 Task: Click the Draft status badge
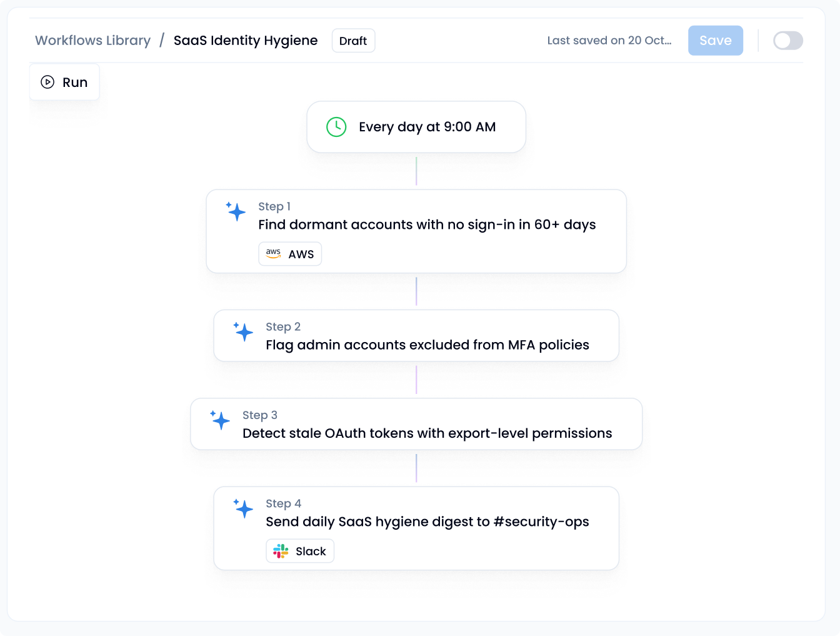point(353,41)
